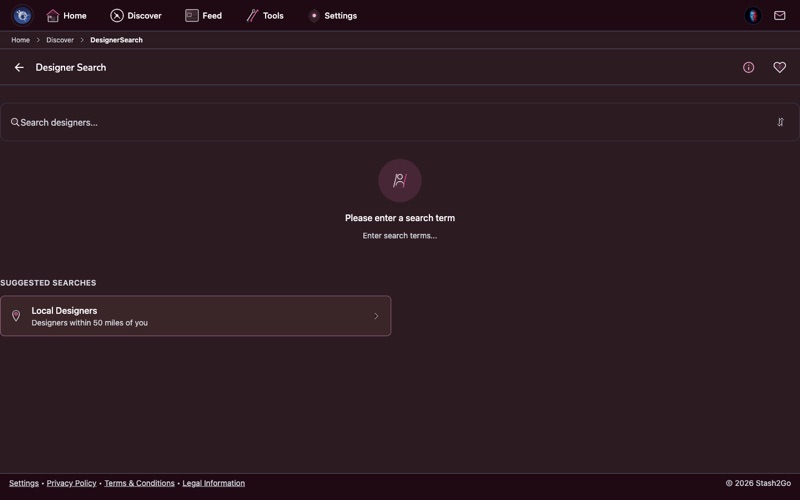Open Terms & Conditions link
Image resolution: width=800 pixels, height=500 pixels.
(x=139, y=483)
